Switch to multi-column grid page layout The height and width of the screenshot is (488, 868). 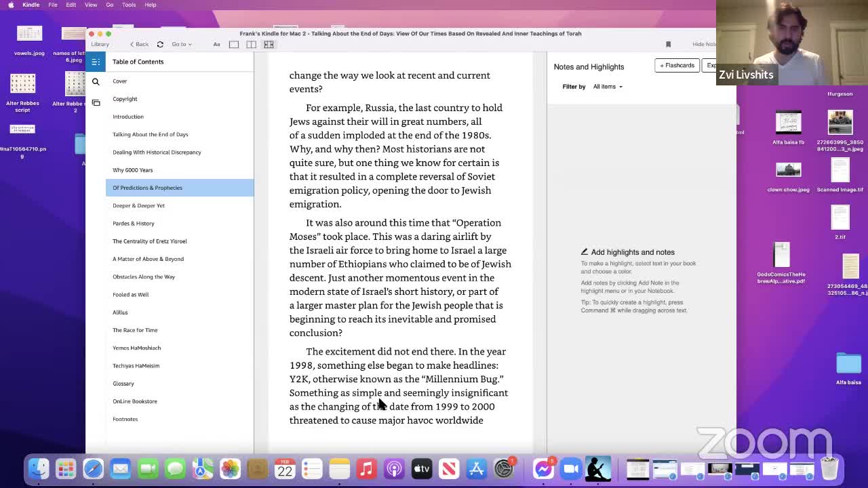(269, 45)
